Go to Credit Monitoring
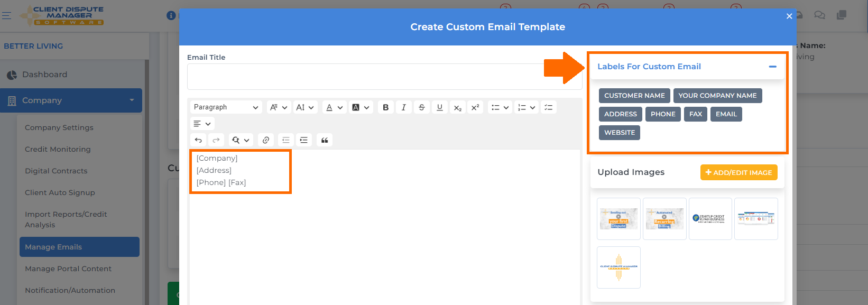Image resolution: width=868 pixels, height=305 pixels. pyautogui.click(x=58, y=149)
